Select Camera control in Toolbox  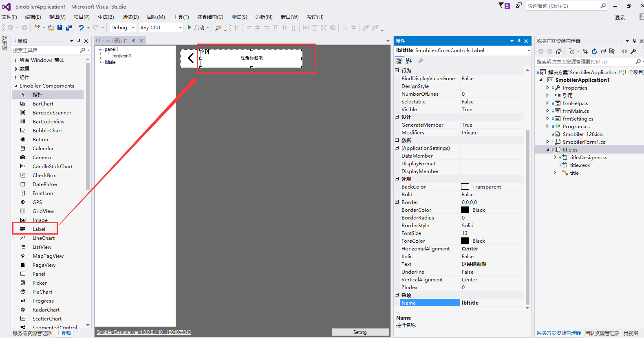[x=42, y=157]
